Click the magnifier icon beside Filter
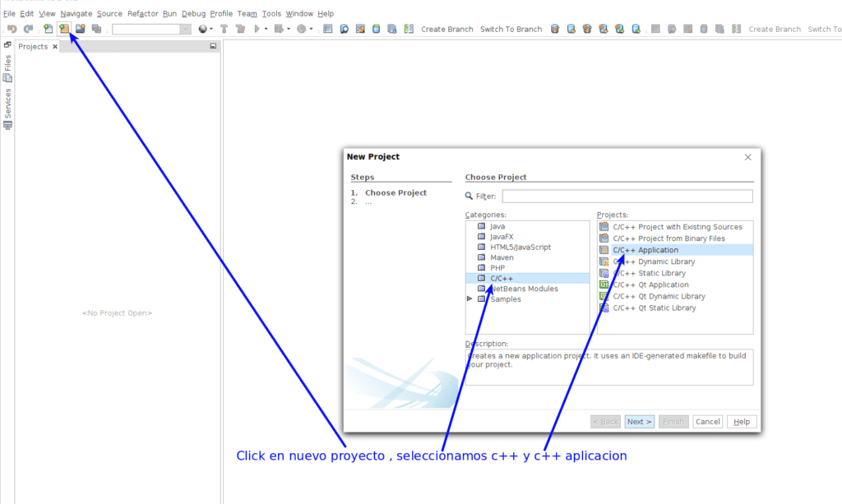The width and height of the screenshot is (842, 504). coord(469,197)
